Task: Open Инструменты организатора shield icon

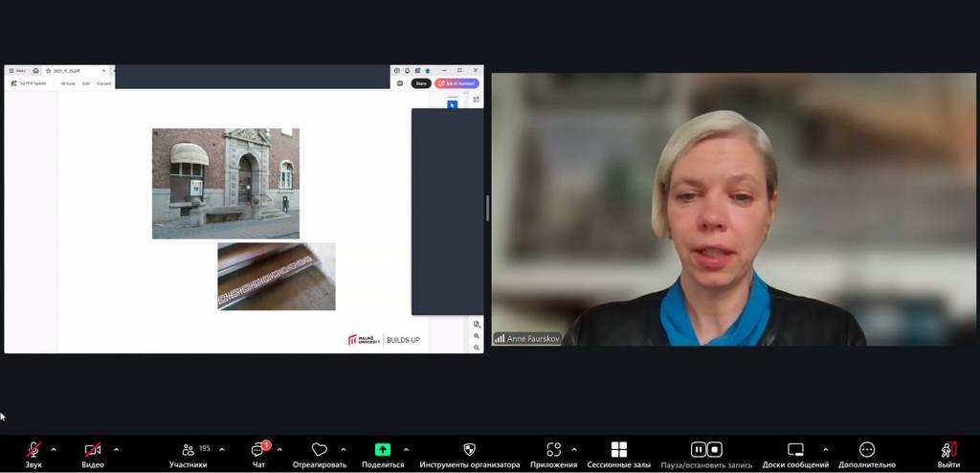Action: pyautogui.click(x=469, y=450)
